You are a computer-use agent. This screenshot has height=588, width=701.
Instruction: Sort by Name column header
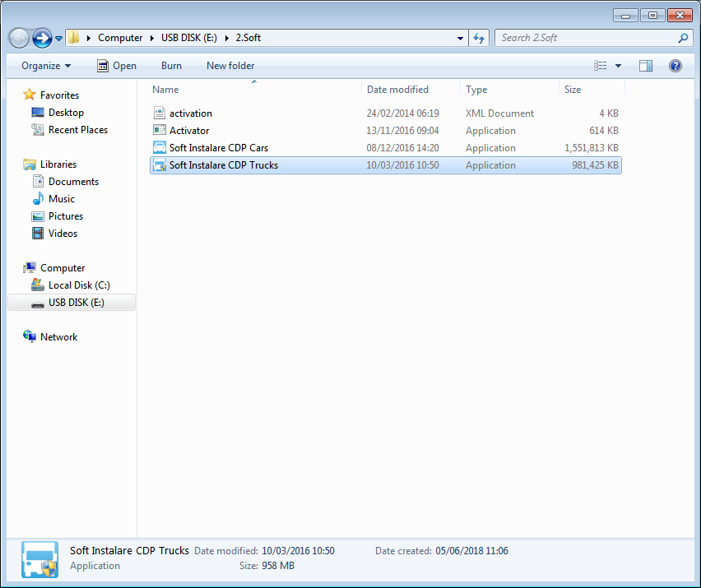click(165, 90)
